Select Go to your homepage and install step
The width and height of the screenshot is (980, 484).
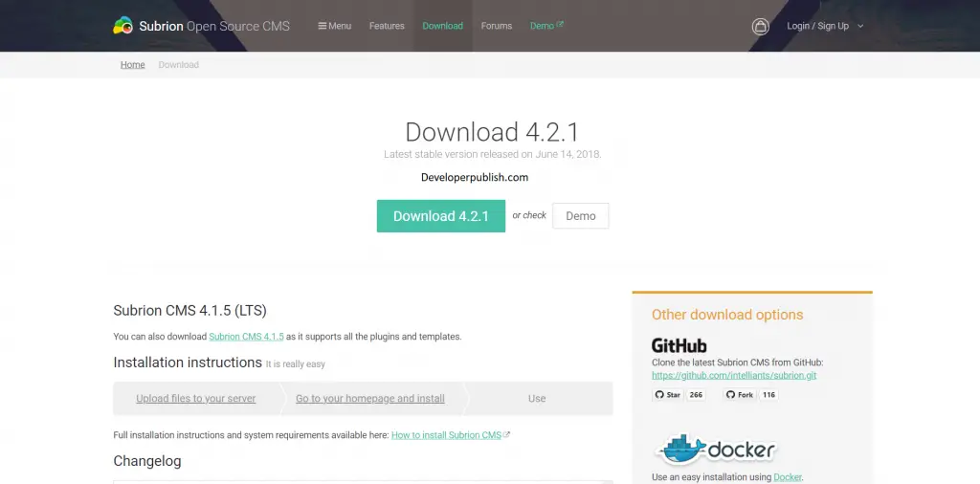click(x=370, y=399)
